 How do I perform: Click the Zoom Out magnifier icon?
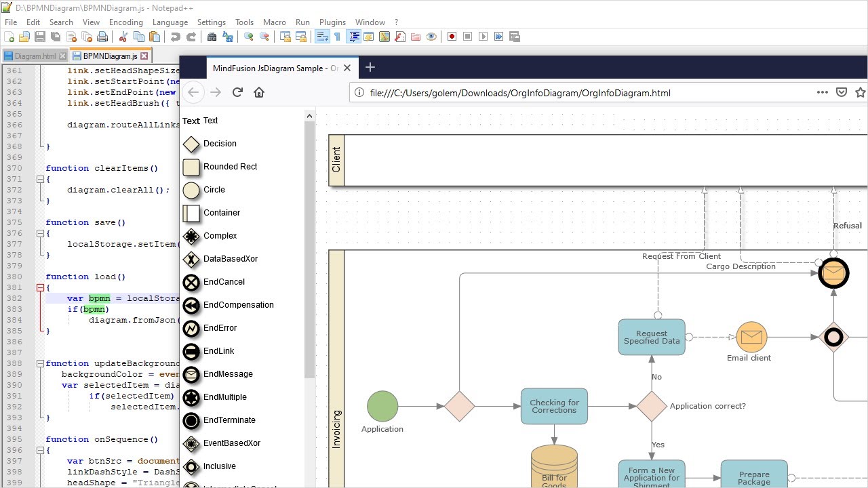click(264, 37)
